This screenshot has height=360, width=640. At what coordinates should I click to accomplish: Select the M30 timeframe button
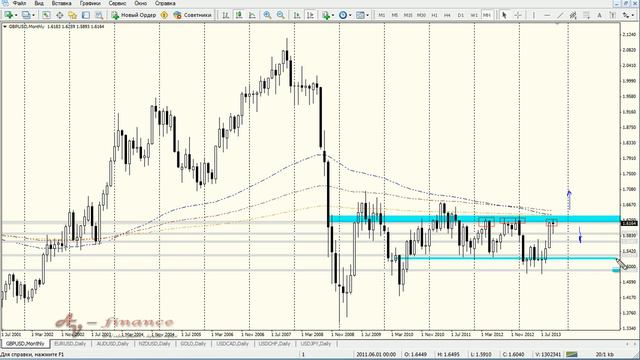(x=421, y=15)
